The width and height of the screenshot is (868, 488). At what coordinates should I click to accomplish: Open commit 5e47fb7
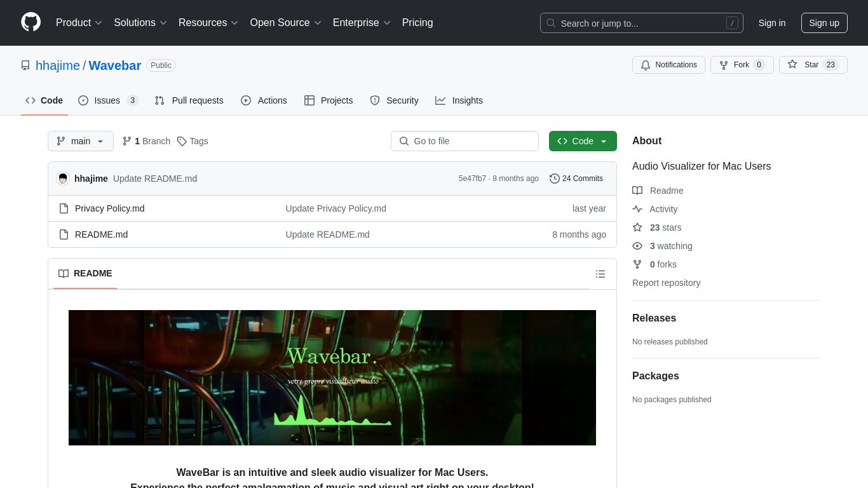tap(472, 179)
